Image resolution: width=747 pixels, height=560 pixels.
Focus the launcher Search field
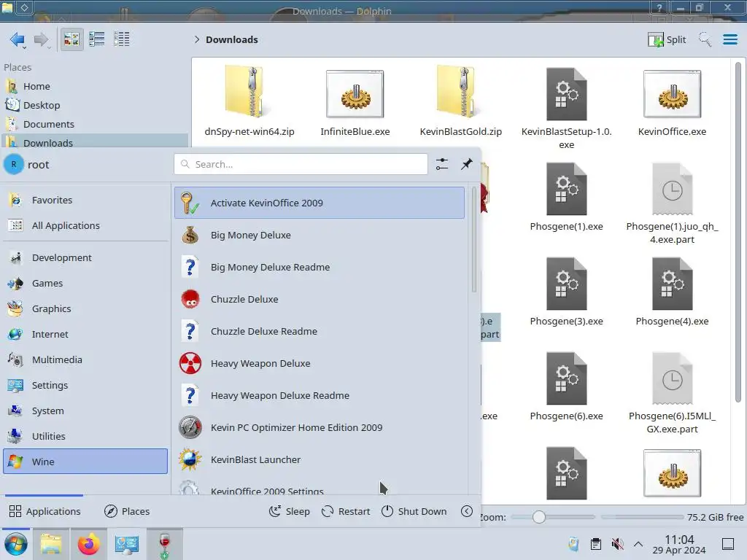pyautogui.click(x=301, y=164)
